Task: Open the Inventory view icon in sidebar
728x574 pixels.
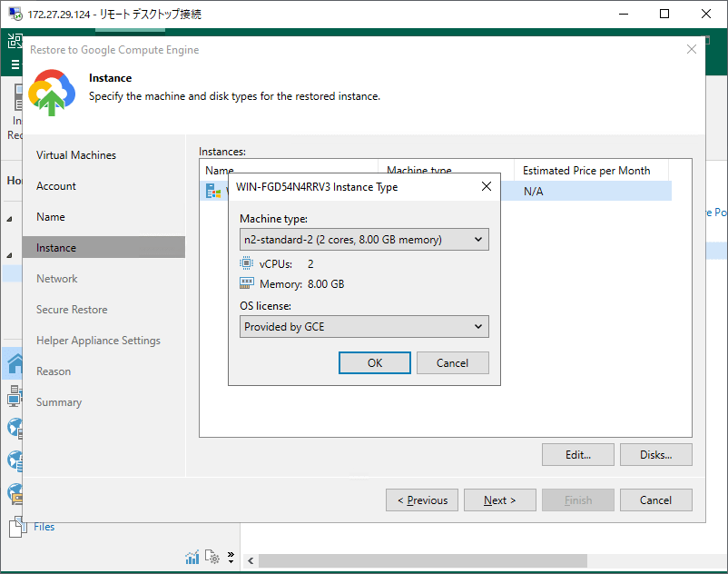Action: (14, 396)
